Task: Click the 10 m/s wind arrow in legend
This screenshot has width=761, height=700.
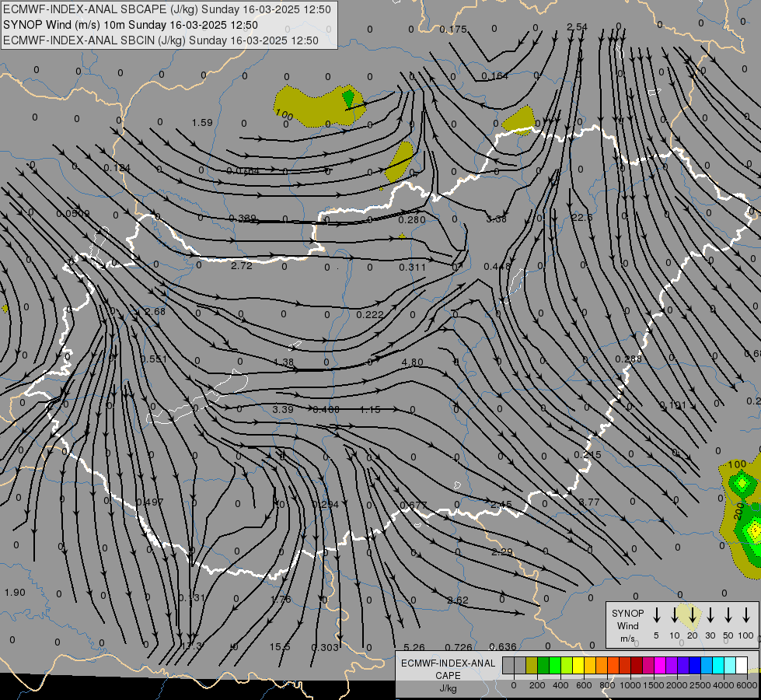Action: pos(674,615)
